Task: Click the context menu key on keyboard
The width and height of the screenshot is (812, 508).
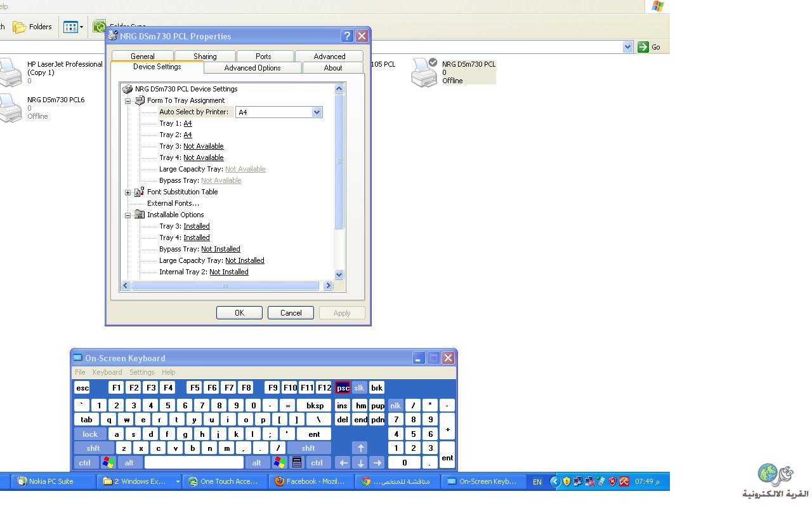Action: click(296, 462)
